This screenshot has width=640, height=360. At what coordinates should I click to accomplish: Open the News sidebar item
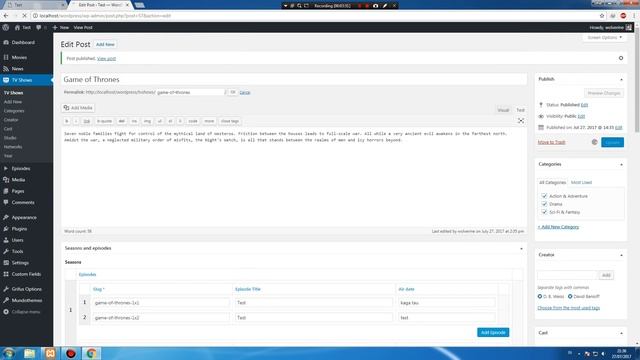tap(17, 69)
